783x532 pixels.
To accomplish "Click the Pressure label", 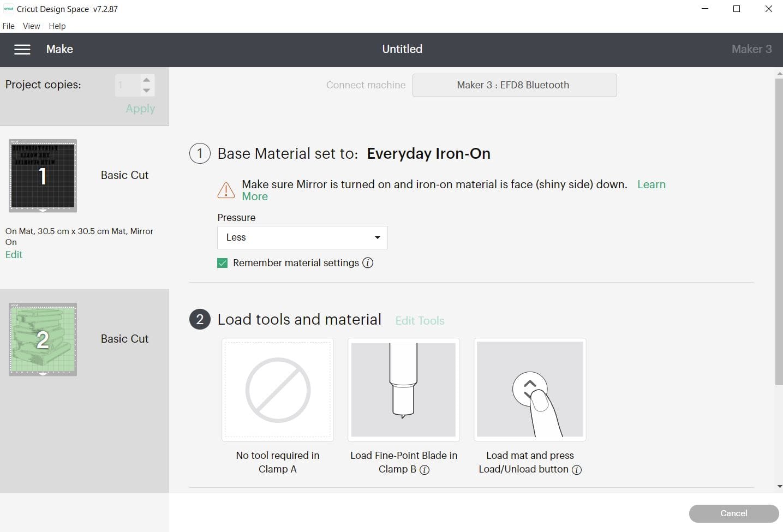I will click(x=236, y=218).
